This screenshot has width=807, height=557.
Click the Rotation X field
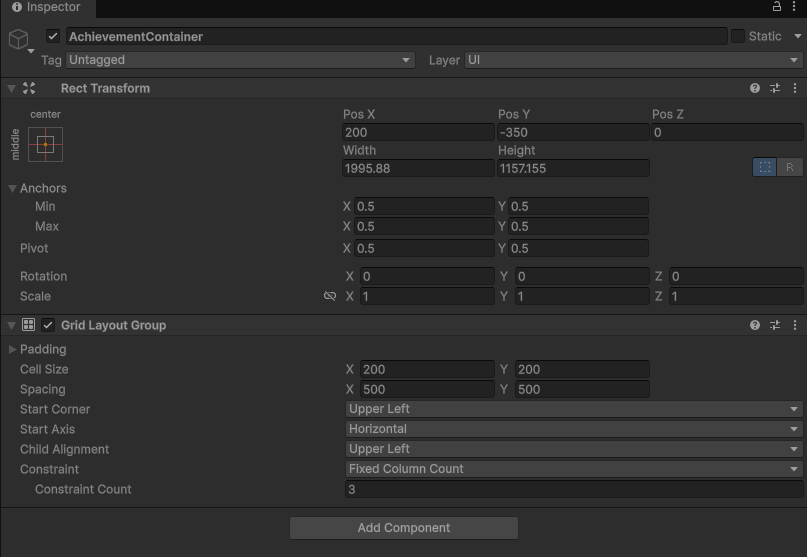427,276
